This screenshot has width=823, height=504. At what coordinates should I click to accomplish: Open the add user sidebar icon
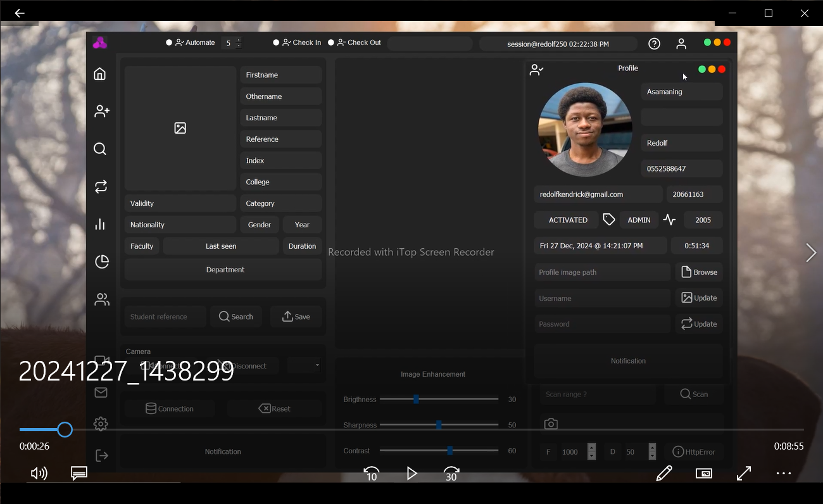click(101, 111)
